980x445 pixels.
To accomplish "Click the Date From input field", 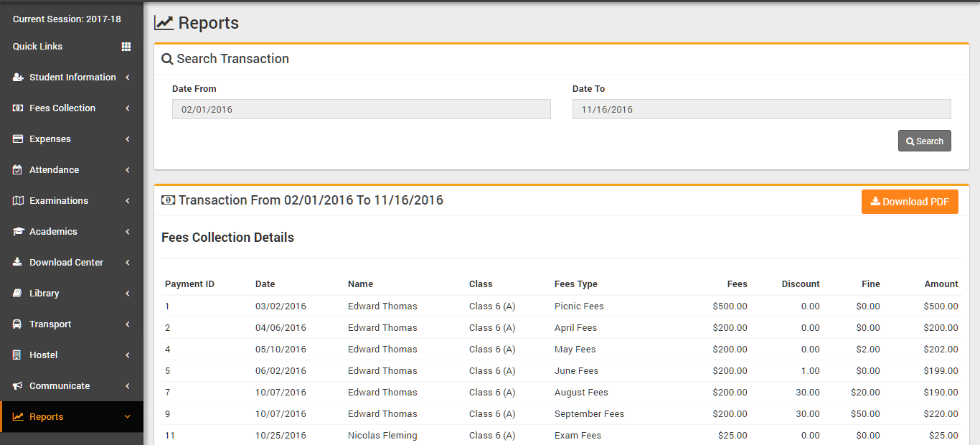I will click(361, 109).
